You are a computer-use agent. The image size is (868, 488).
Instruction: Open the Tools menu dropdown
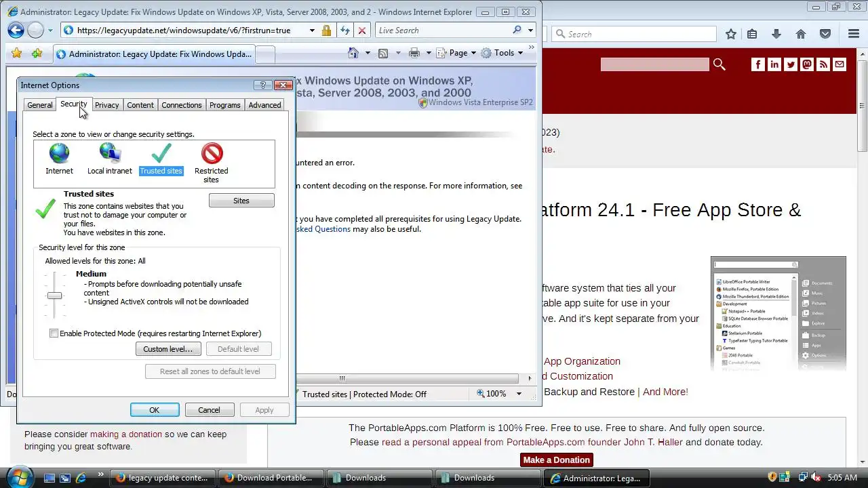(502, 53)
